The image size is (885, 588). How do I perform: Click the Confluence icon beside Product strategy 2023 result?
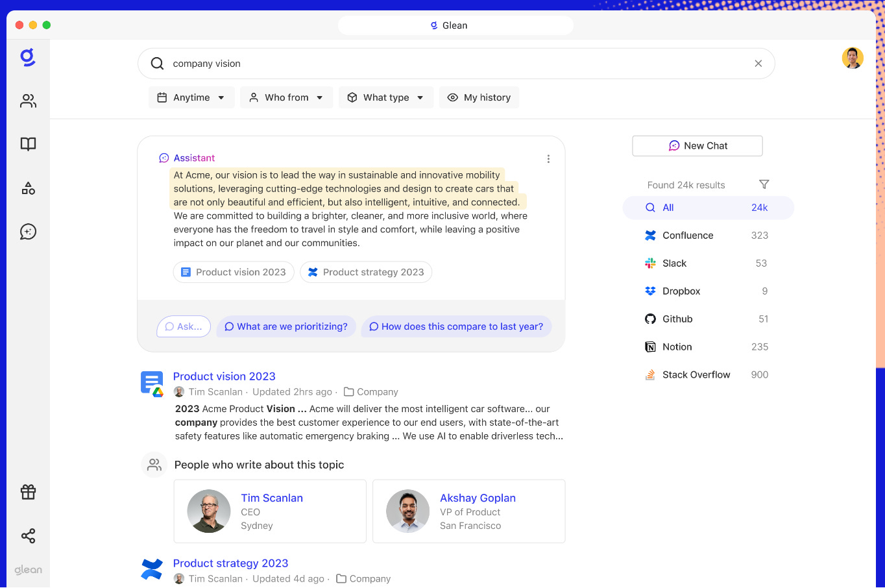pyautogui.click(x=152, y=569)
